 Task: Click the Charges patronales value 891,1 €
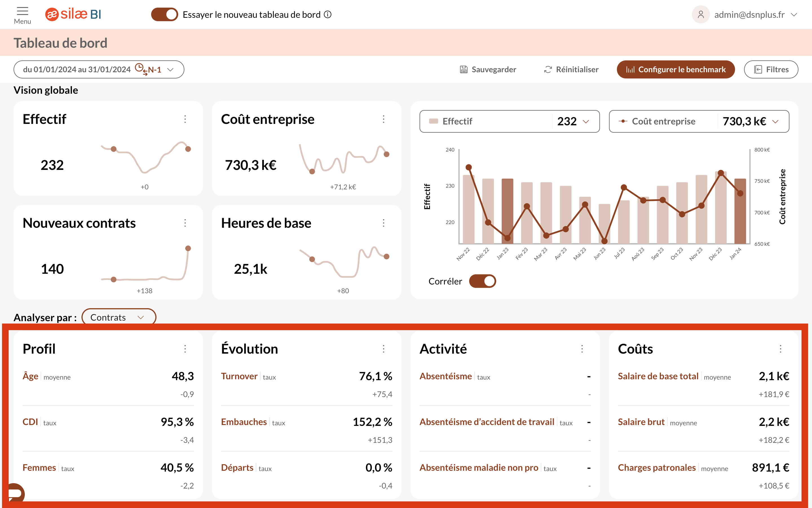(771, 467)
